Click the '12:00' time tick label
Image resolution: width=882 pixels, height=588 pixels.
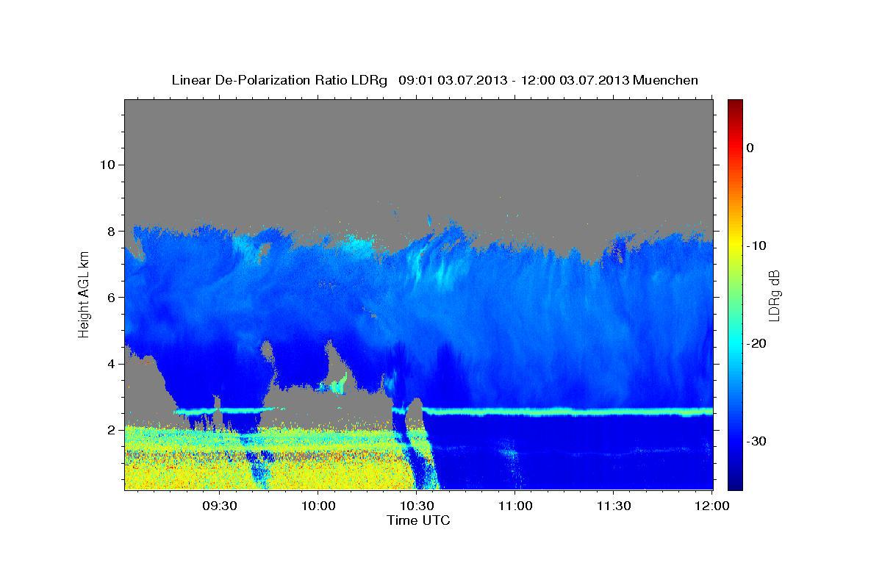[712, 506]
